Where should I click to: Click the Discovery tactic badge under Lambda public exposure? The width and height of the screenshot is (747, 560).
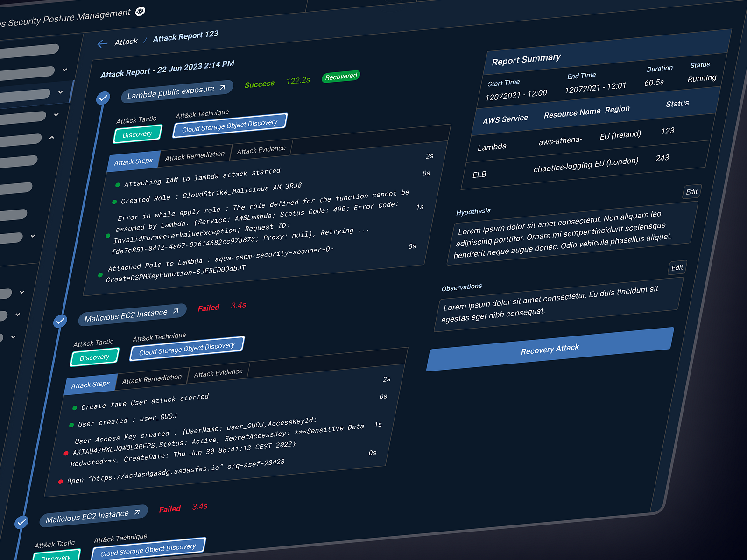pos(137,134)
